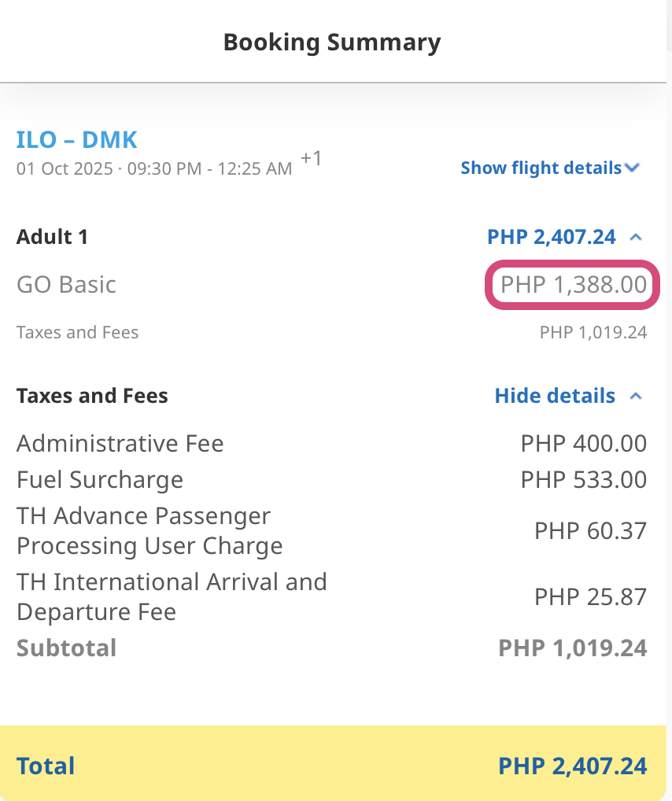Click the PHP 533.00 fuel surcharge amount

583,480
